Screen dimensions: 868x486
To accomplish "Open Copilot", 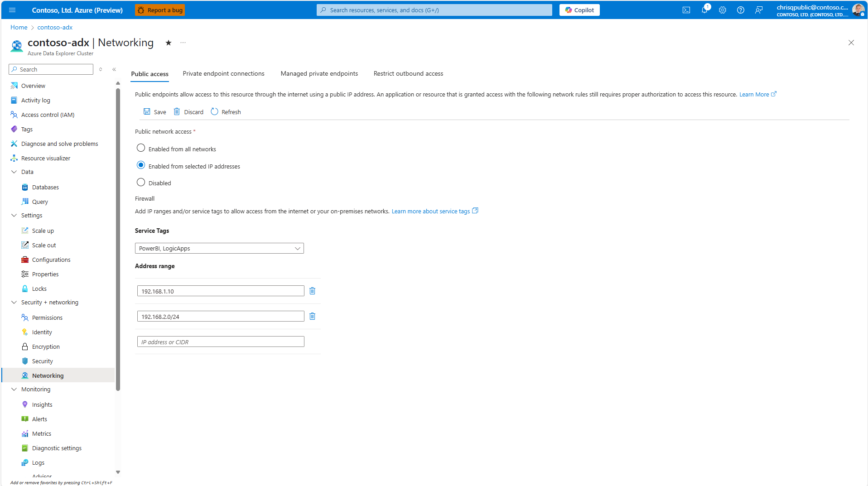I will (579, 10).
